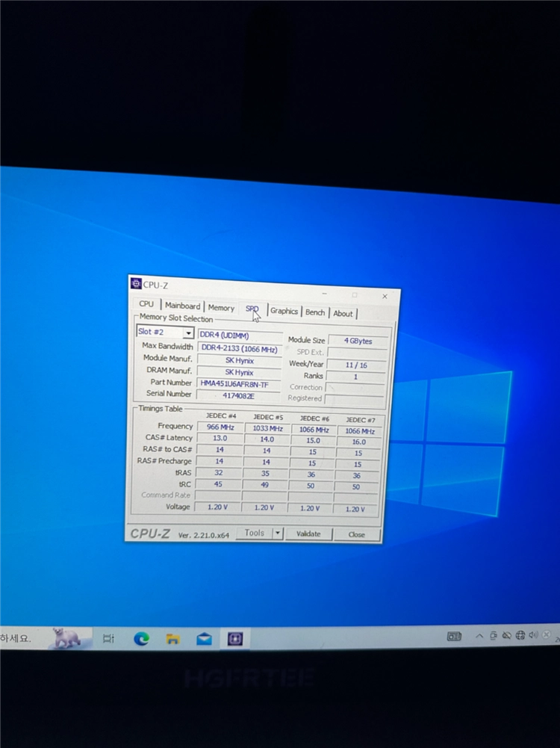
Task: Expand the Tools dropdown arrow
Action: point(278,534)
